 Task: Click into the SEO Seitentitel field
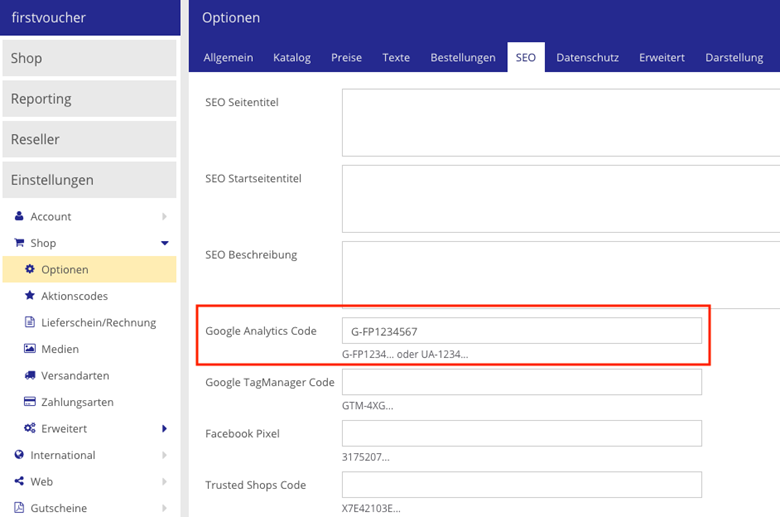(561, 122)
